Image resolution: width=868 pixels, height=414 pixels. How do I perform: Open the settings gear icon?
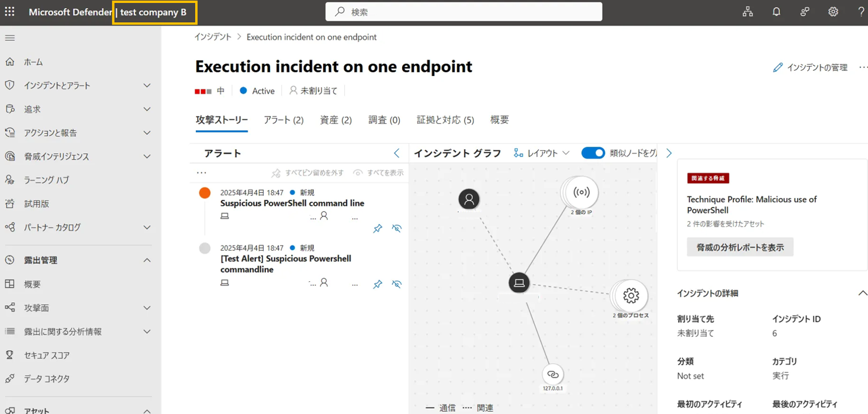point(834,12)
